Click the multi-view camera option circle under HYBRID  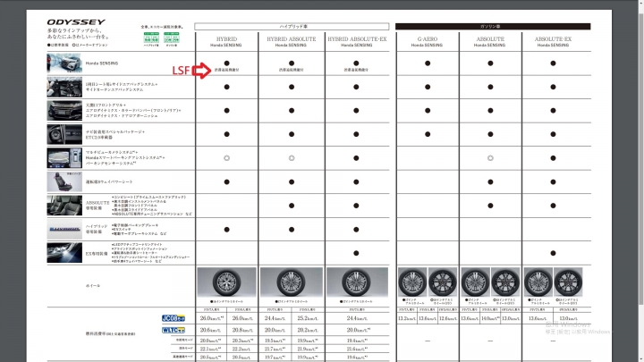pos(226,158)
